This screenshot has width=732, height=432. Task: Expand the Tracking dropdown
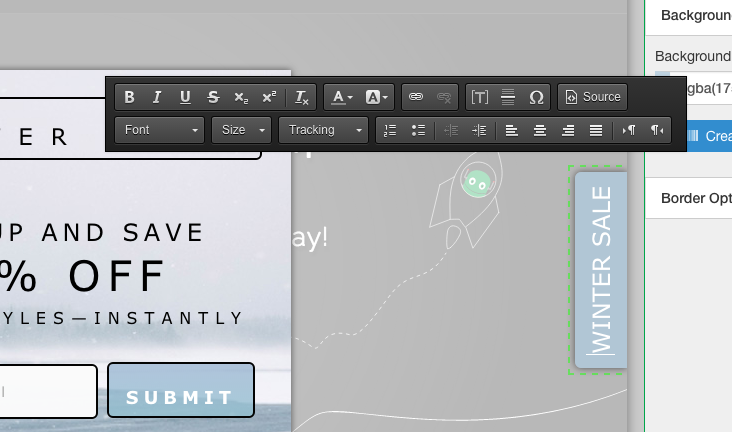[323, 130]
